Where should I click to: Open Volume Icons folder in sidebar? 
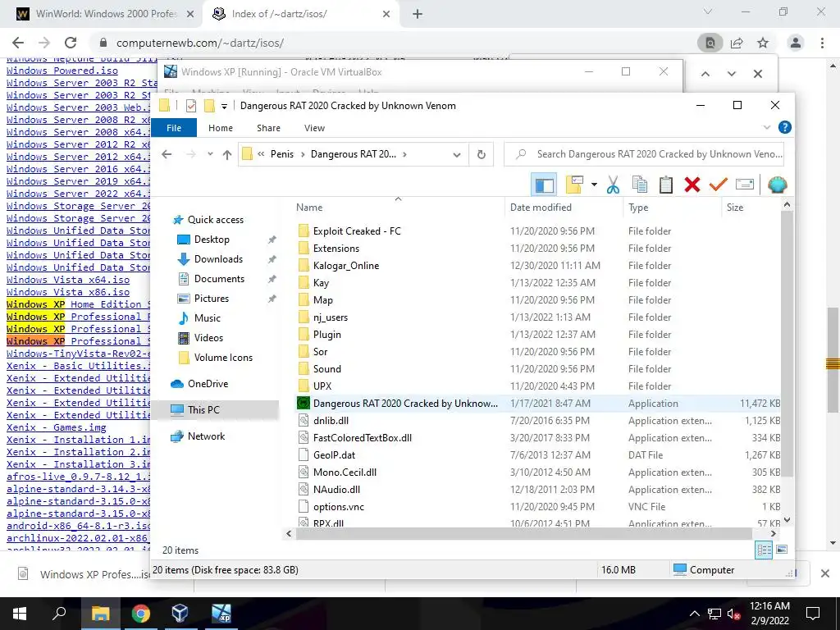pyautogui.click(x=223, y=358)
